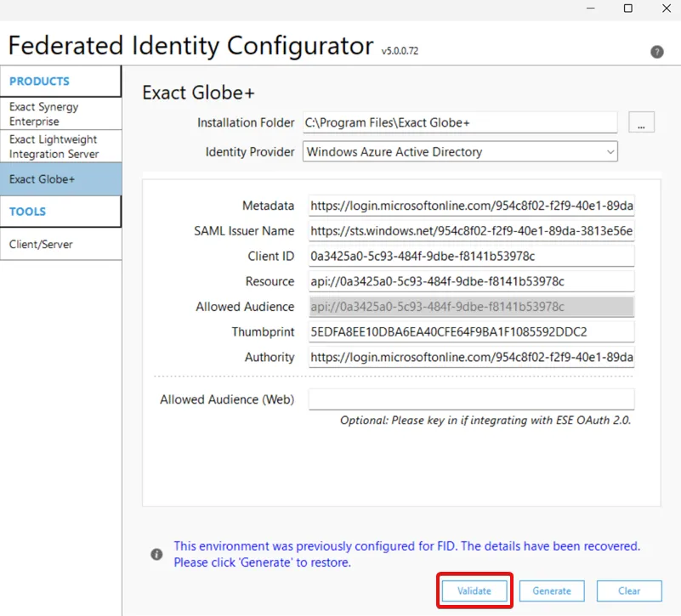Screen dimensions: 681x616
Task: Open the help question mark icon
Action: [x=656, y=52]
